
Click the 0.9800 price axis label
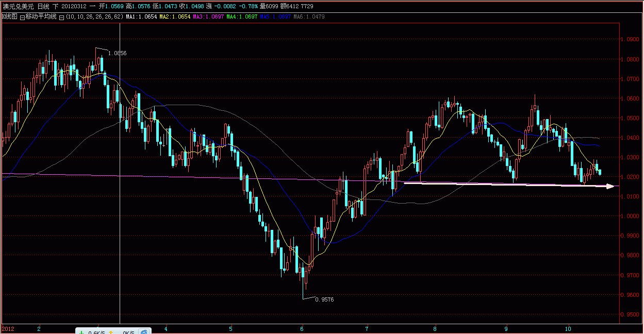[x=630, y=255]
